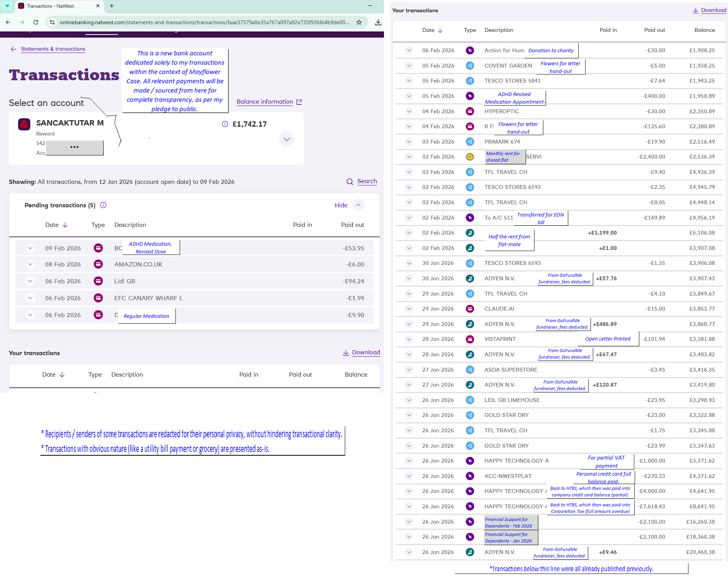Expand the VISTAPRINT transaction row

point(409,339)
